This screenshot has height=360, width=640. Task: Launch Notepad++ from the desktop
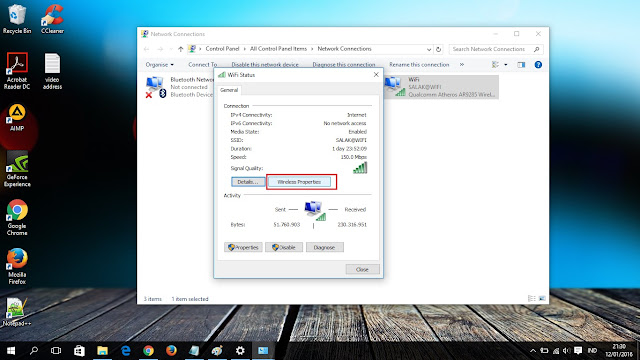17,312
